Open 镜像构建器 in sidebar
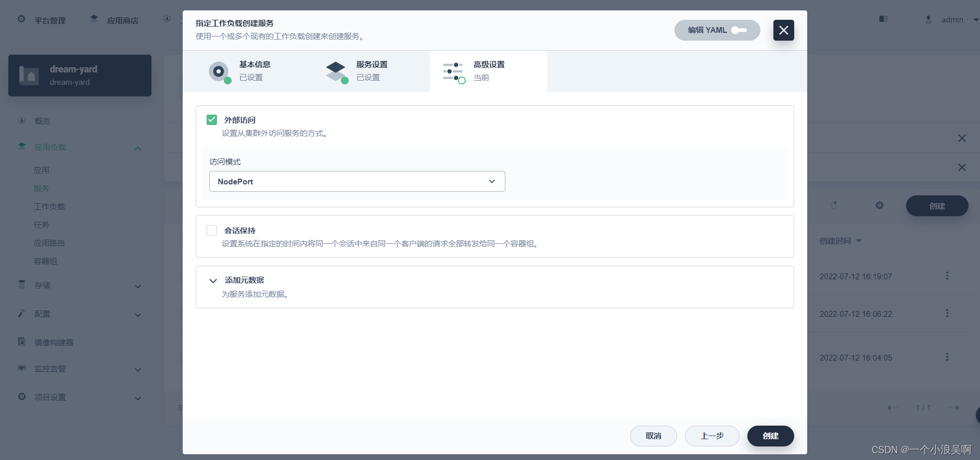This screenshot has height=460, width=980. (54, 342)
